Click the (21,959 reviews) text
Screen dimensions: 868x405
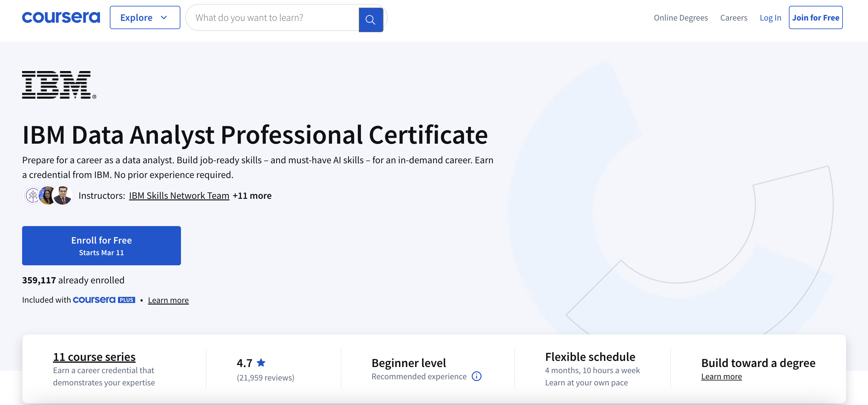265,377
